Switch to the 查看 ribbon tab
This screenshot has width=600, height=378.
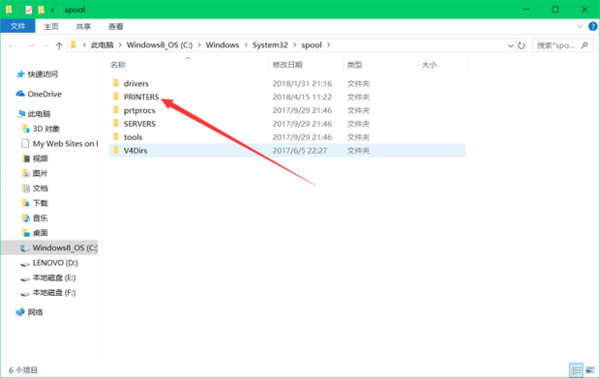116,26
